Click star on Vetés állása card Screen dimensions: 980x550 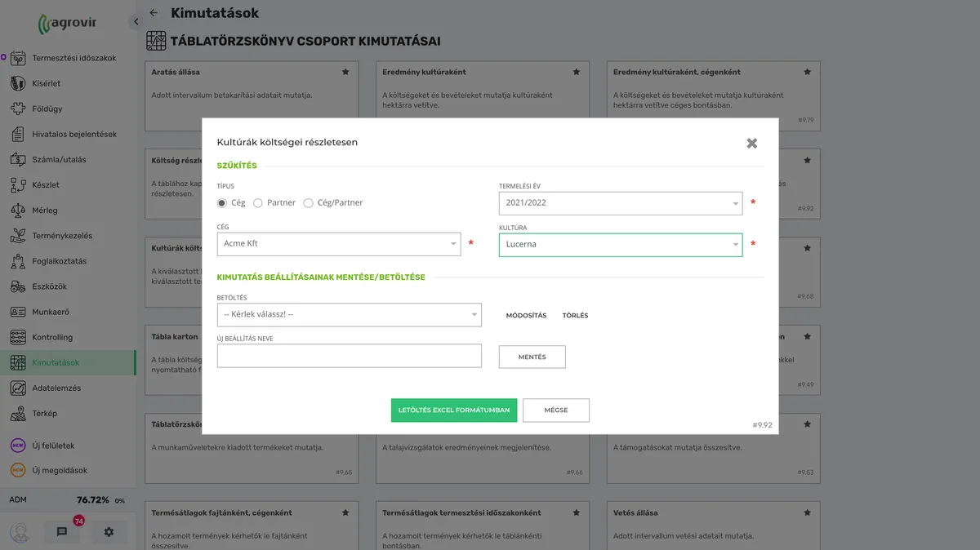(807, 512)
